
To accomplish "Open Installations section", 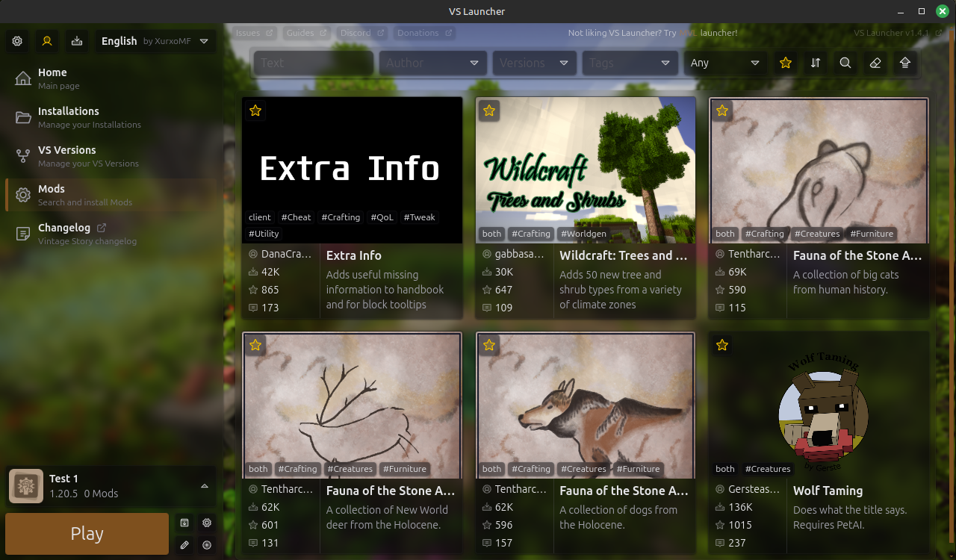I will [111, 117].
